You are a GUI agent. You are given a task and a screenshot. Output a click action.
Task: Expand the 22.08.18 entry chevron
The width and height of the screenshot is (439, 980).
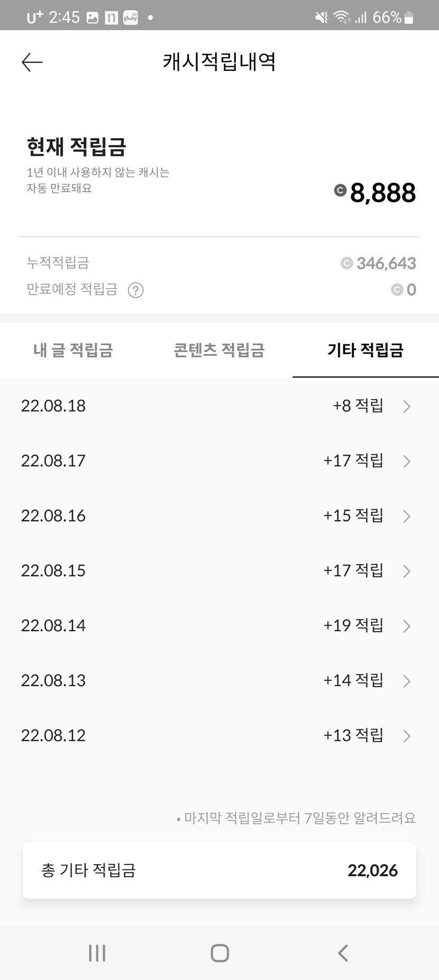click(406, 407)
